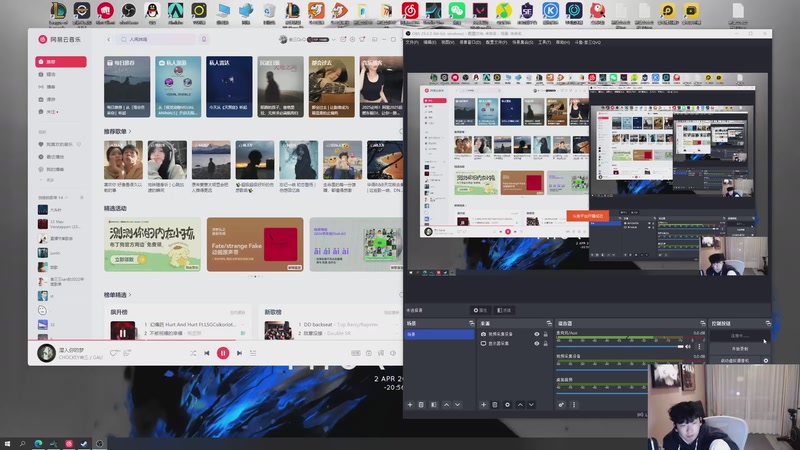This screenshot has height=450, width=800.
Task: Pause the currently playing song
Action: 223,353
